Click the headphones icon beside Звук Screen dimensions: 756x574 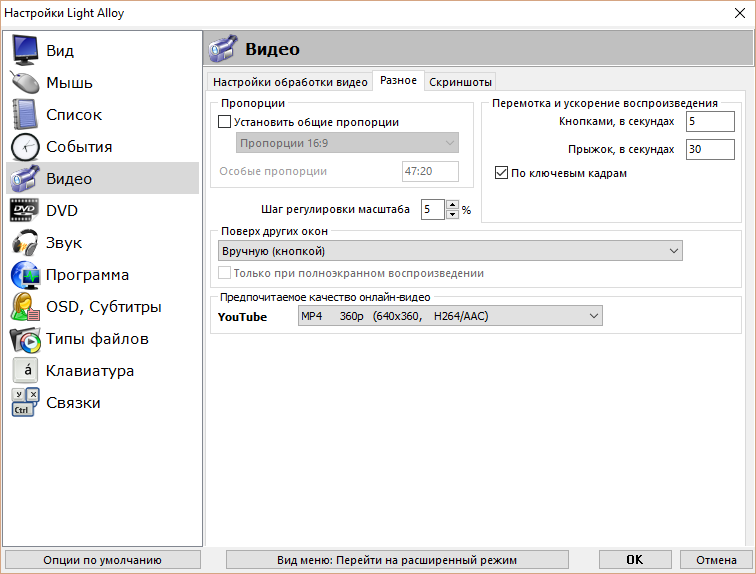pos(25,242)
